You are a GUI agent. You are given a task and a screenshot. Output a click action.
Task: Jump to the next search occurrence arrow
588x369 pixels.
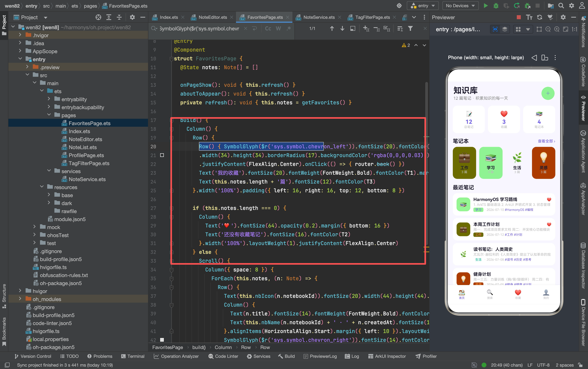[x=342, y=29]
